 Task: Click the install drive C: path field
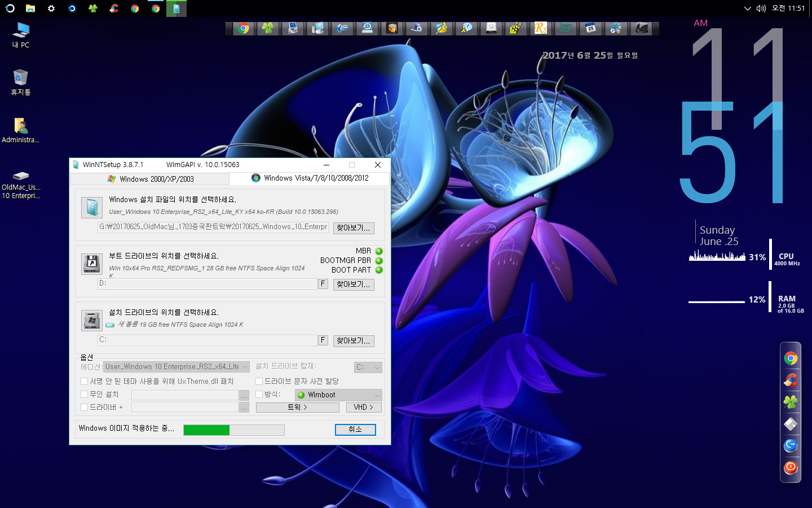coord(208,340)
